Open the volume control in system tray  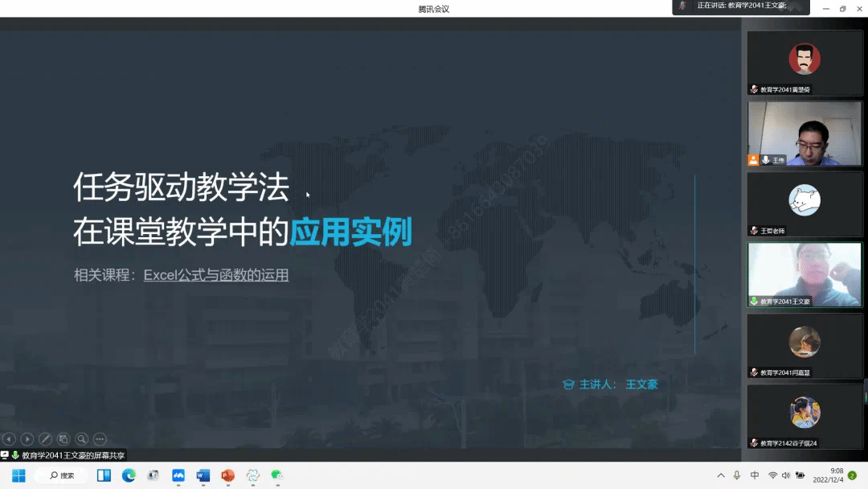[x=785, y=475]
